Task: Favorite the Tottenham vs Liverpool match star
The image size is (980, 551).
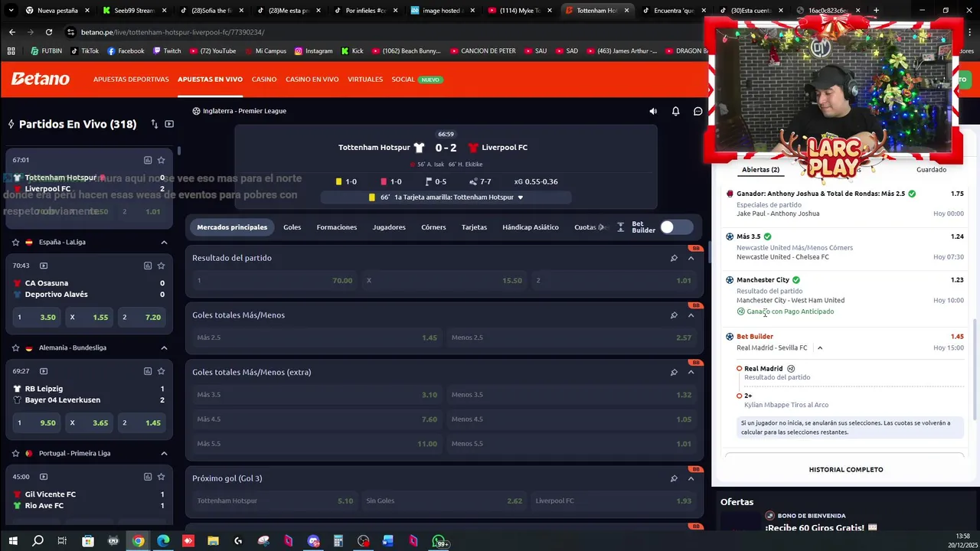Action: 161,160
